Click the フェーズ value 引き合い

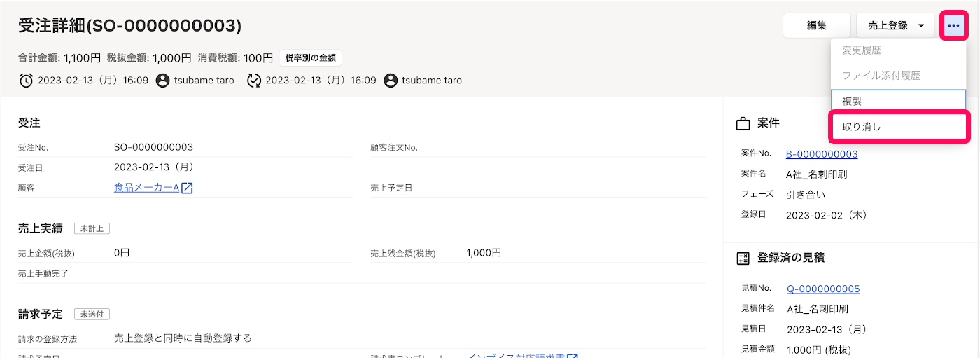click(x=806, y=194)
